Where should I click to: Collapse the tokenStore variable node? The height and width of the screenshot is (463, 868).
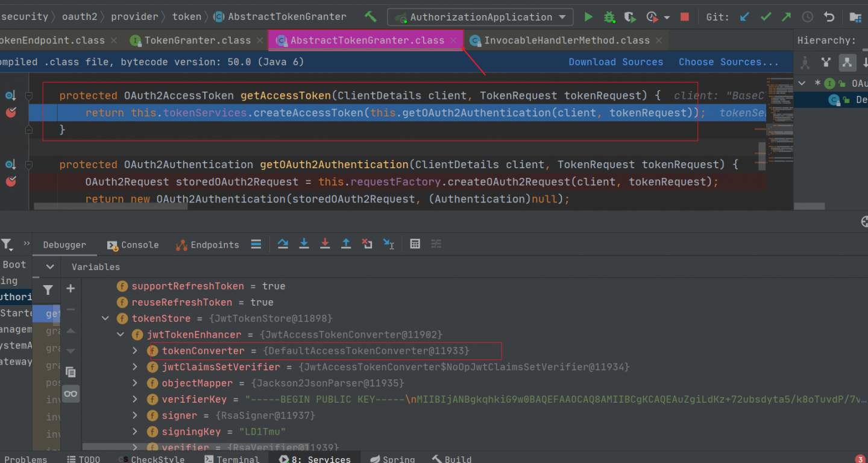[x=106, y=318]
